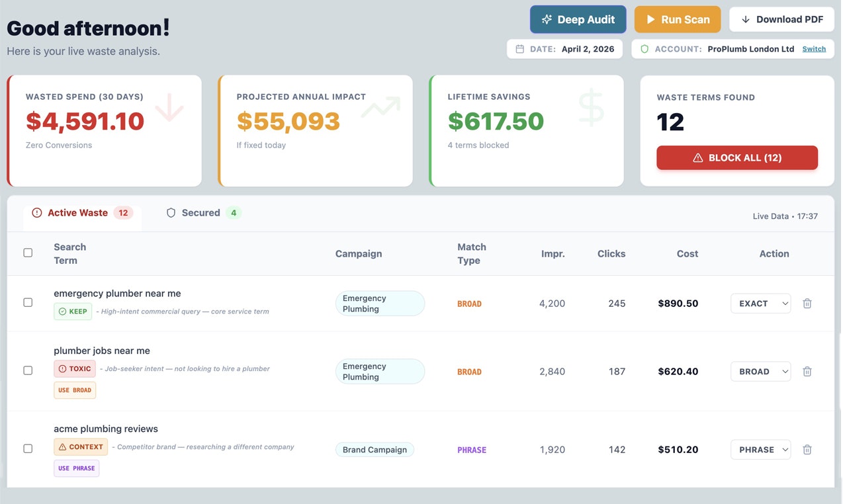Click the search term plumber jobs near me
This screenshot has height=504, width=843.
click(102, 351)
